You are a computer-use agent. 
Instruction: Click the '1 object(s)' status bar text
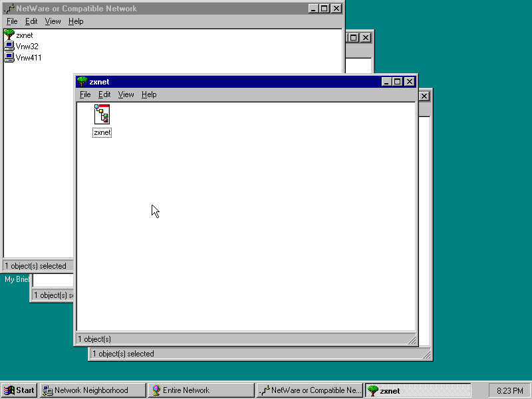(x=94, y=339)
